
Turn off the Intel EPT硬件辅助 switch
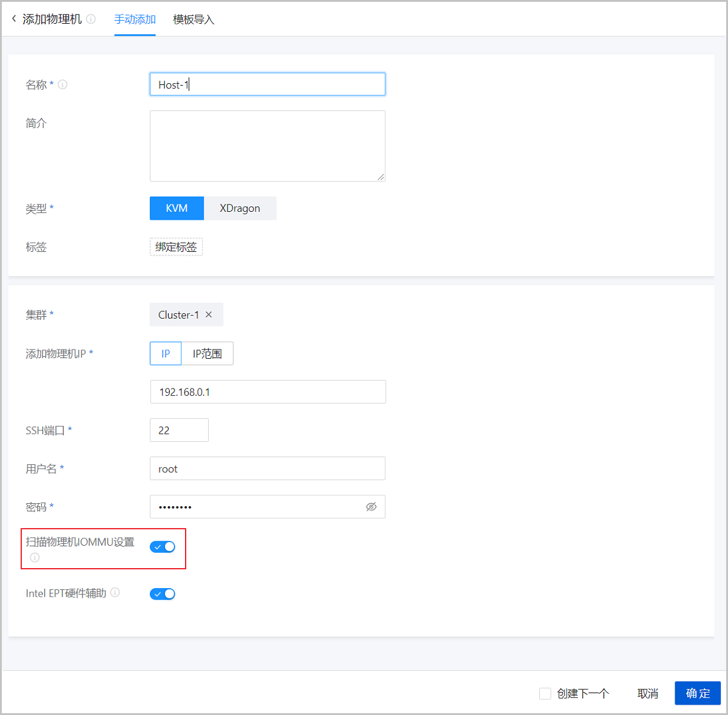click(162, 594)
